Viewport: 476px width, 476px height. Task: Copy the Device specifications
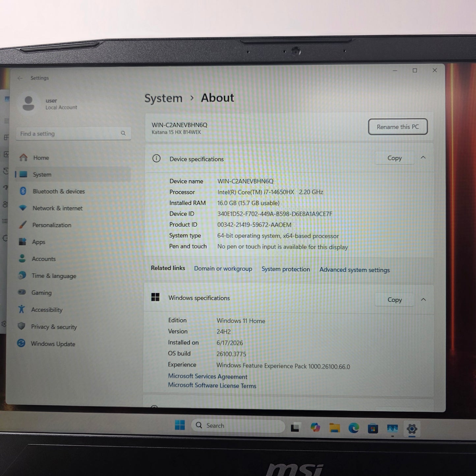pos(394,158)
